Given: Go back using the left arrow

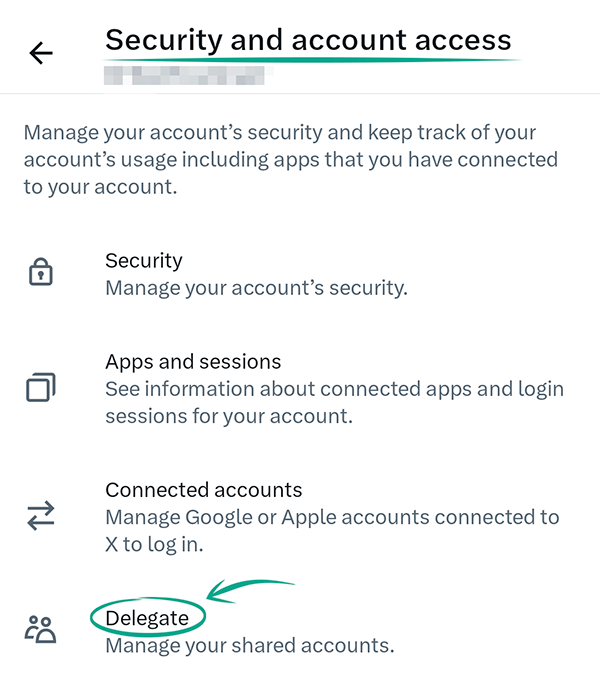Looking at the screenshot, I should coord(41,53).
